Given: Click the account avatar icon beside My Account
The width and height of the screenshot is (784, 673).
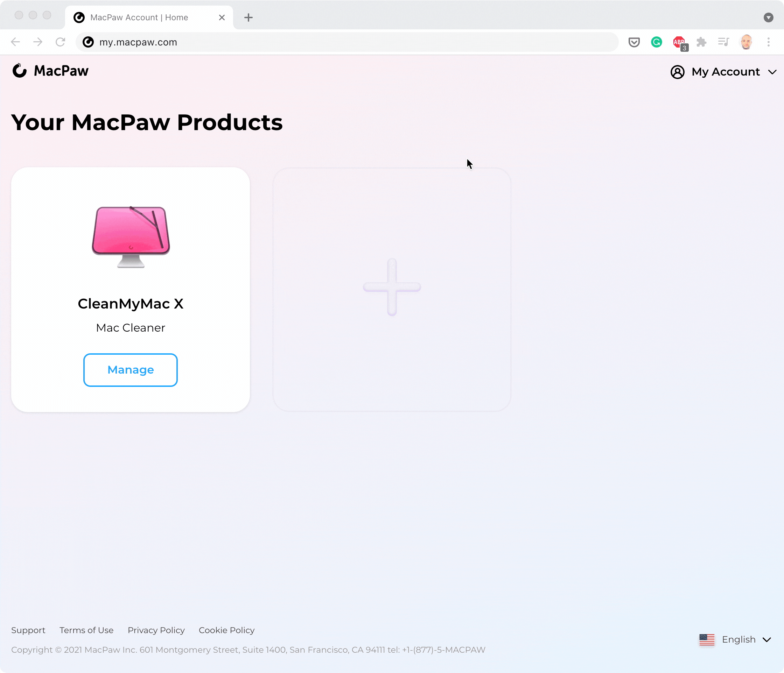Looking at the screenshot, I should point(677,72).
